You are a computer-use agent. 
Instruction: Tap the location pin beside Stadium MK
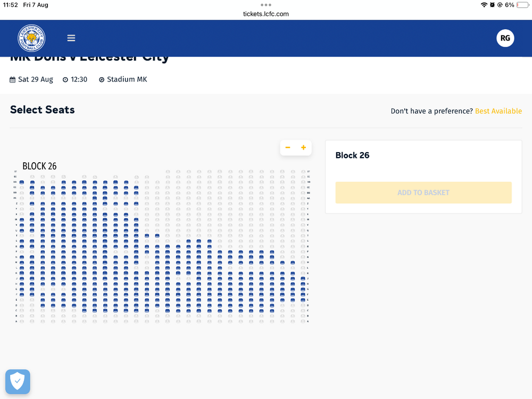point(102,80)
